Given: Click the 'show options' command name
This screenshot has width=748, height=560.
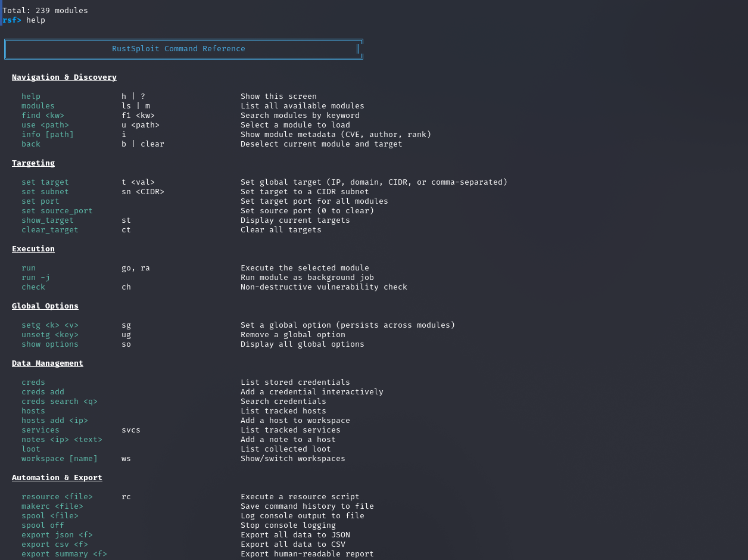Looking at the screenshot, I should [x=50, y=344].
